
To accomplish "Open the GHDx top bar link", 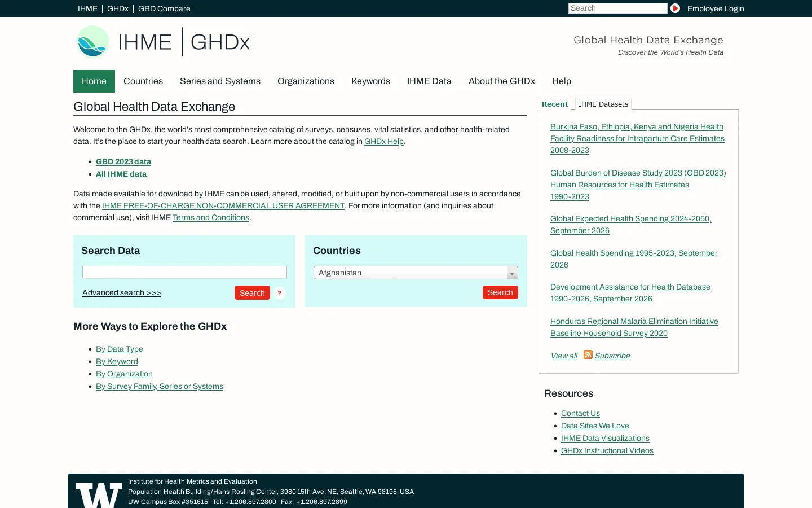I will (x=118, y=8).
